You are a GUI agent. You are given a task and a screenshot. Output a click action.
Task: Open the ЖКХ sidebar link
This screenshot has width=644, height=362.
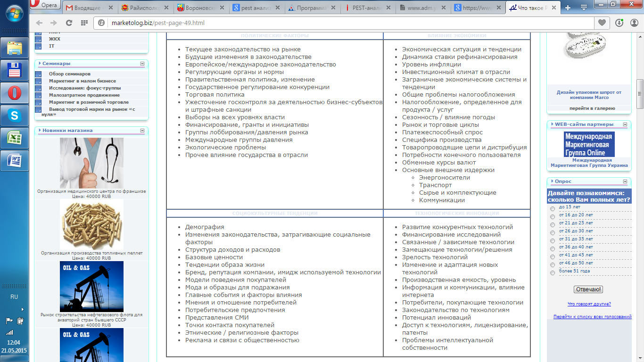pos(55,39)
